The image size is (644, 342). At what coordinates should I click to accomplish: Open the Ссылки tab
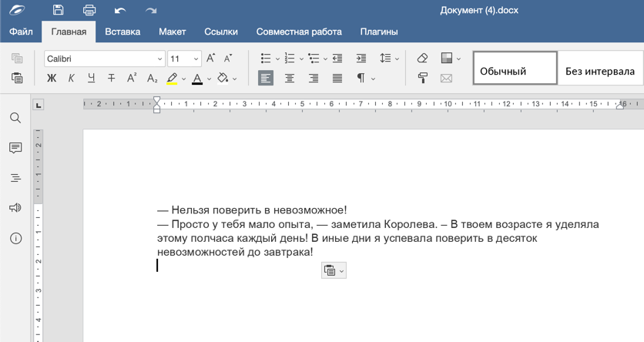[x=221, y=32]
